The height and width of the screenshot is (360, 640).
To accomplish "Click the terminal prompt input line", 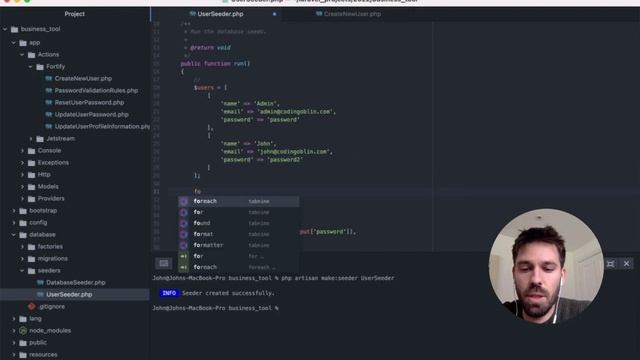I will (216, 308).
